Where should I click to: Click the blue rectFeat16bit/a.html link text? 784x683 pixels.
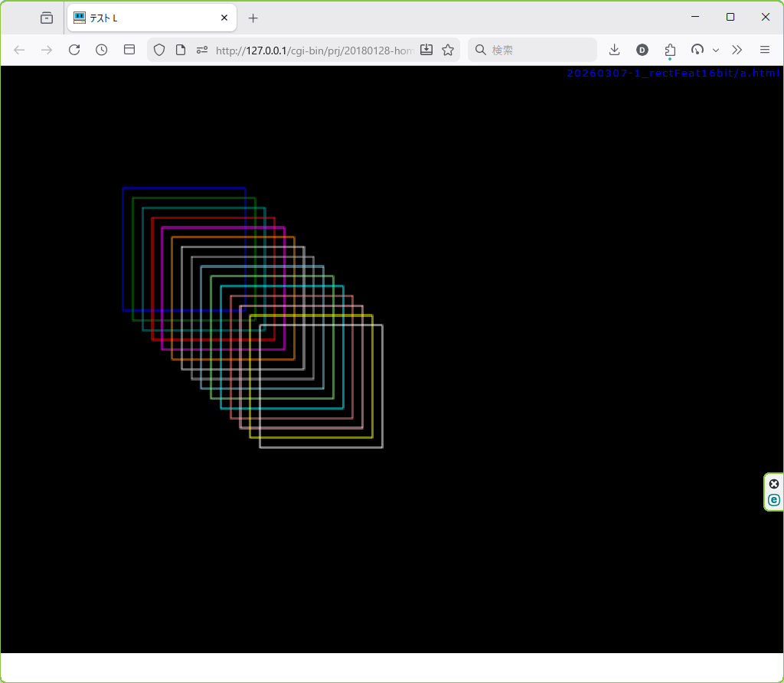point(673,73)
